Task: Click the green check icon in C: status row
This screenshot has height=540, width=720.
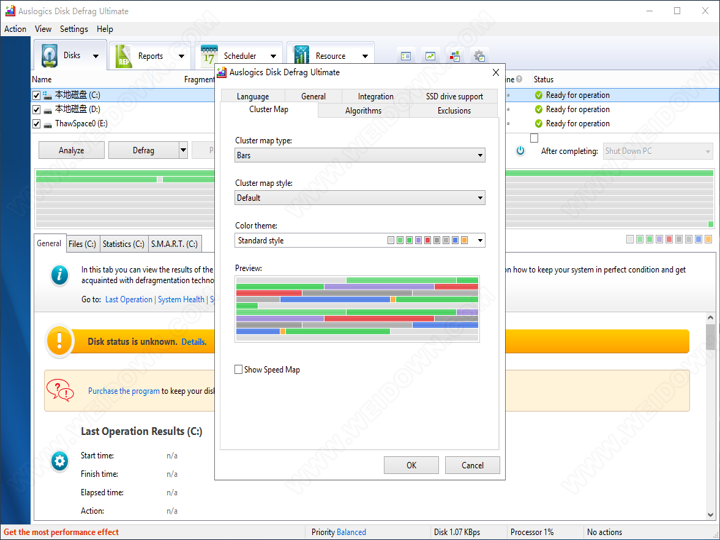Action: 539,95
